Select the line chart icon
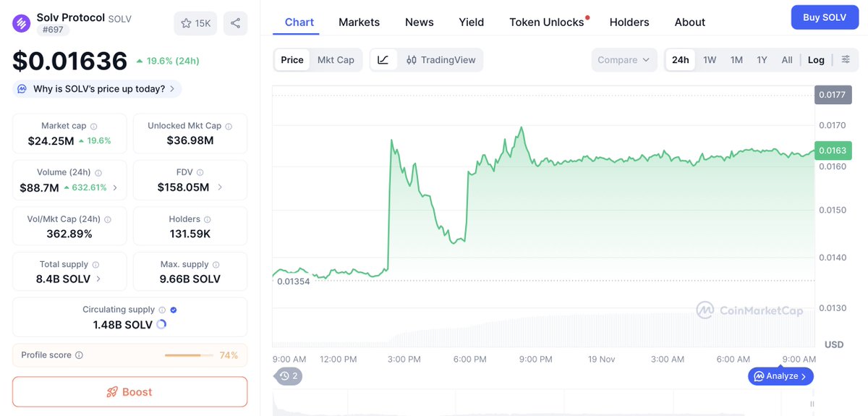868x416 pixels. tap(383, 60)
